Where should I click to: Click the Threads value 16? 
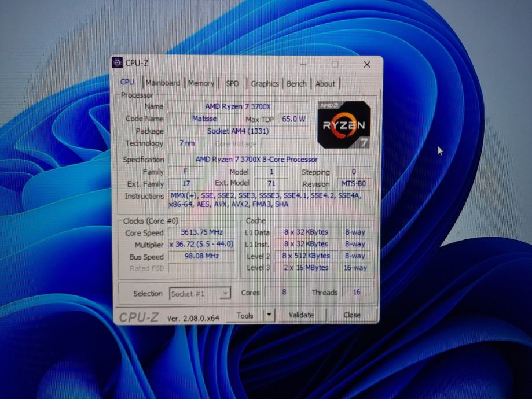point(357,292)
